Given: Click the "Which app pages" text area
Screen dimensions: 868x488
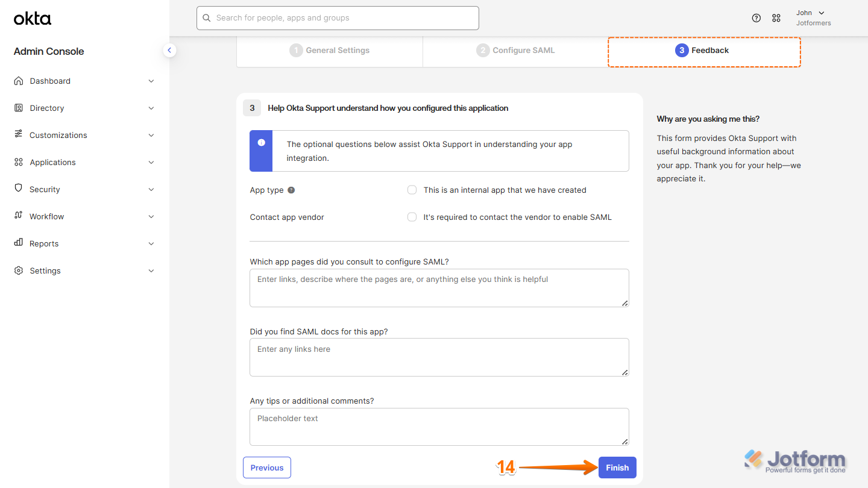Looking at the screenshot, I should point(439,288).
